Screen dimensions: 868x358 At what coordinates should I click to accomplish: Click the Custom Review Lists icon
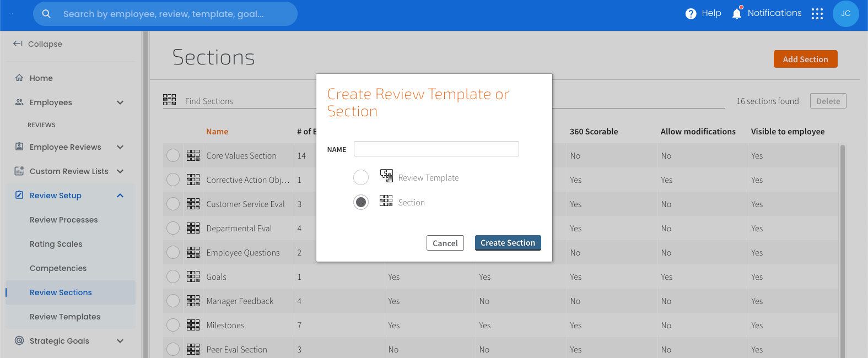tap(19, 171)
